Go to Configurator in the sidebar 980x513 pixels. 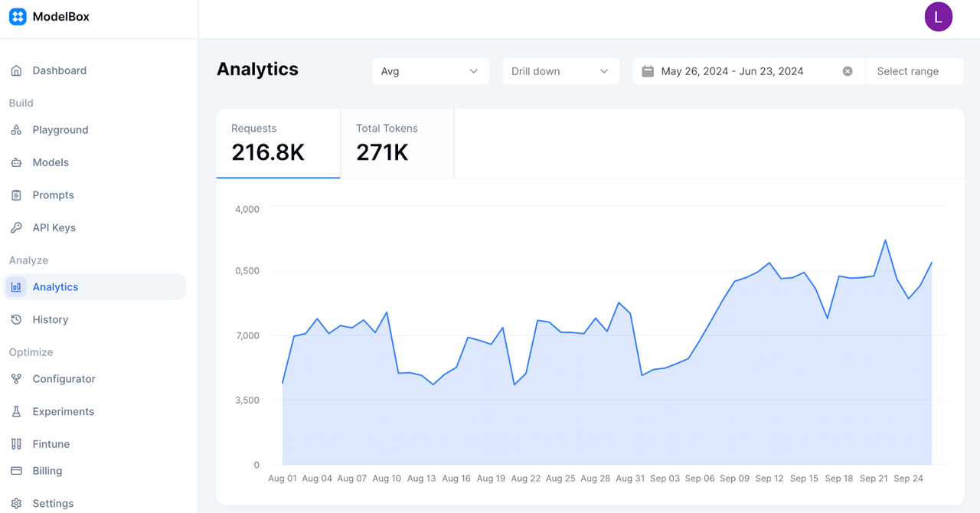pos(64,379)
